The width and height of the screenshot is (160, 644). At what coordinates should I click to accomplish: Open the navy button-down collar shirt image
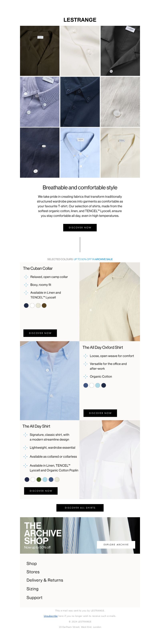click(80, 102)
